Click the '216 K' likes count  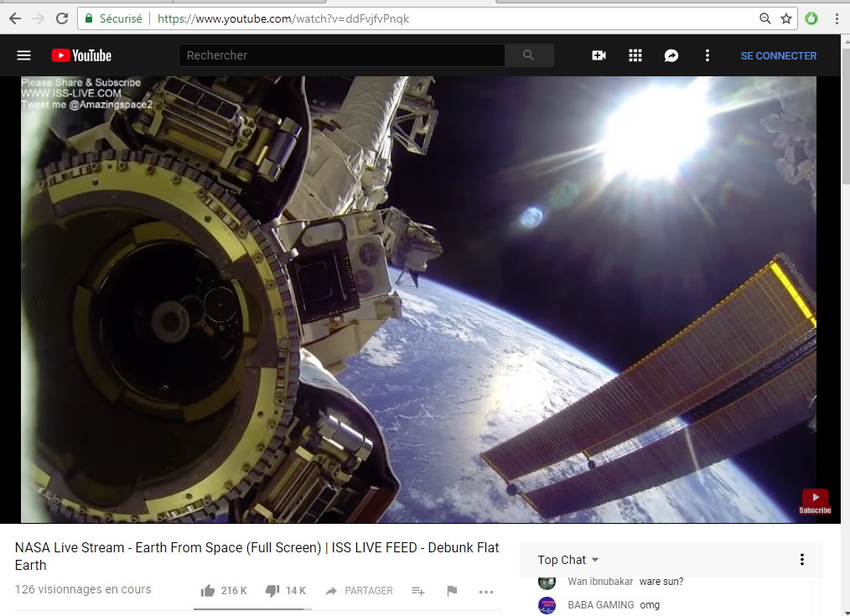click(234, 591)
